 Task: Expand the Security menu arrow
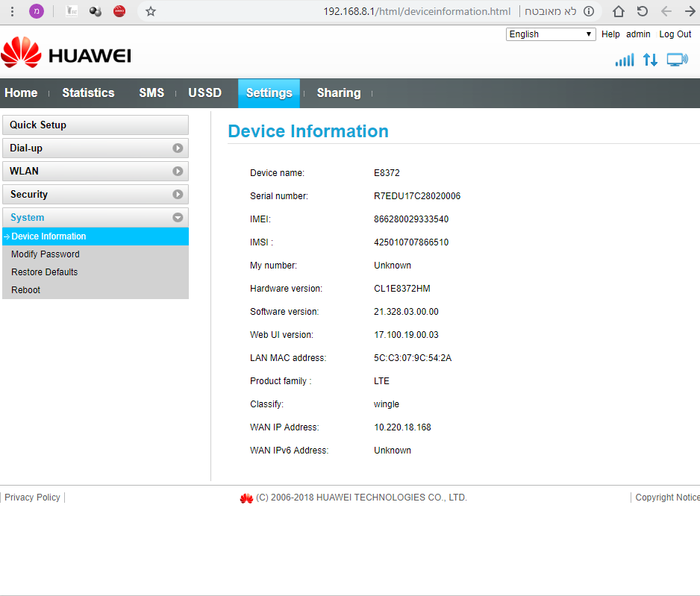pyautogui.click(x=178, y=195)
